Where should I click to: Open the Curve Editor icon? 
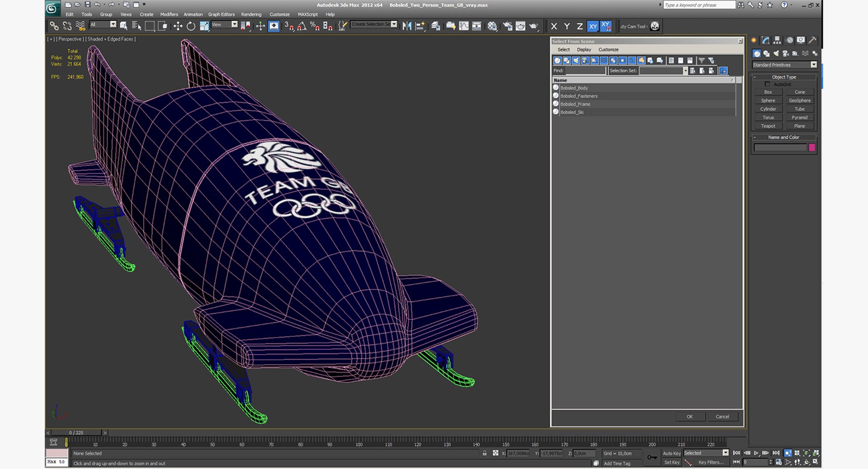click(464, 26)
